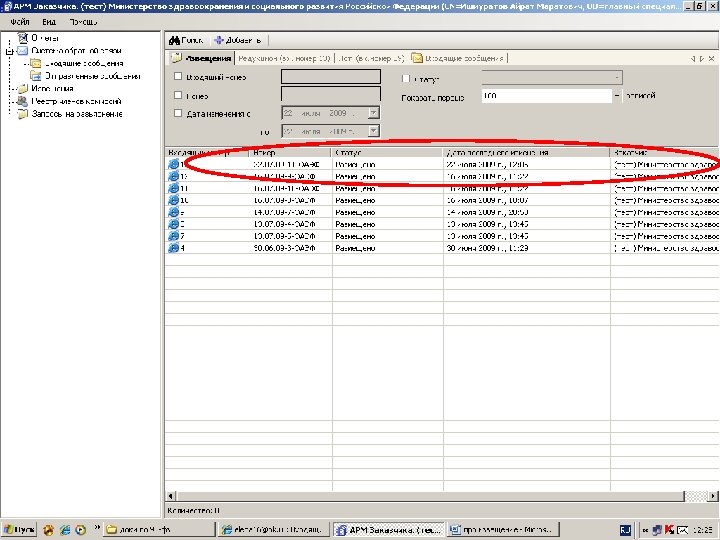Click the Показать первые 100 field
720x540 pixels.
pos(546,96)
